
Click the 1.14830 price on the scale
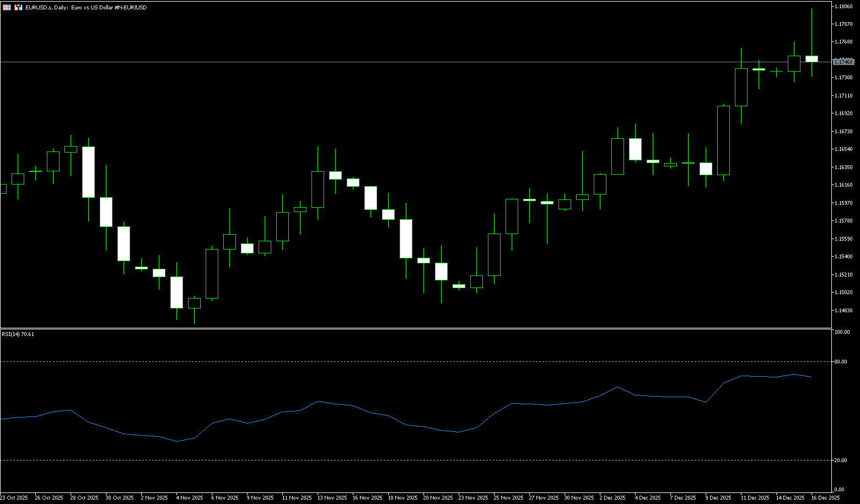click(844, 311)
